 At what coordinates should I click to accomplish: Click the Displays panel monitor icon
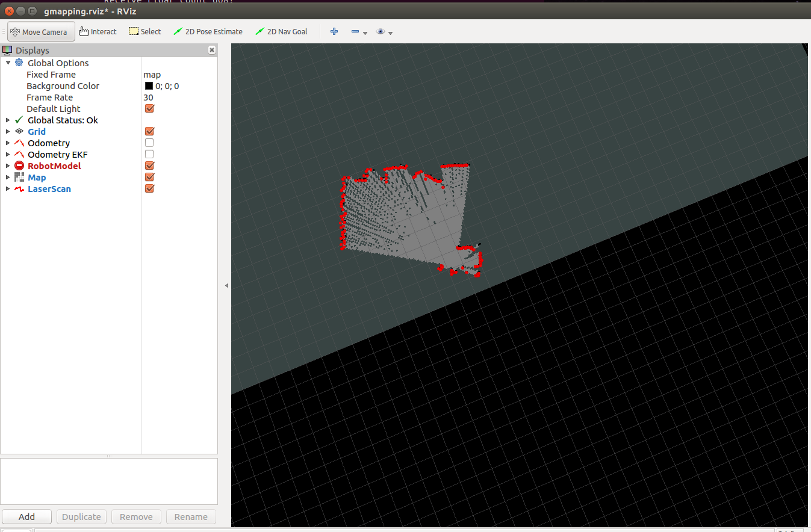(8, 51)
